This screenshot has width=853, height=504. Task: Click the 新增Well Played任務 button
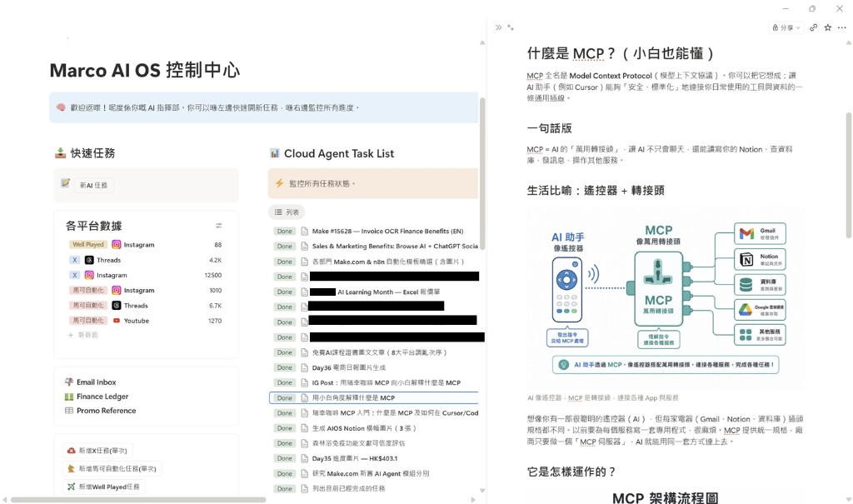104,487
